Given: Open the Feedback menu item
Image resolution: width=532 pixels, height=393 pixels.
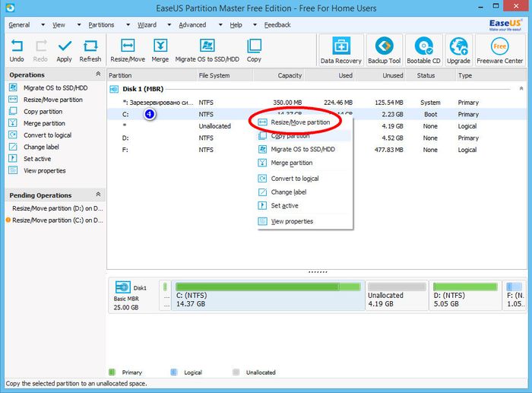Looking at the screenshot, I should point(277,25).
